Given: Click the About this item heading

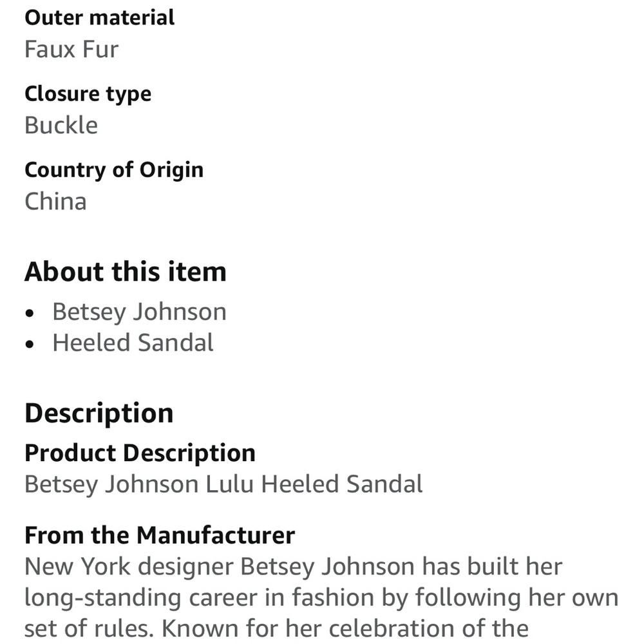Looking at the screenshot, I should pos(126,272).
